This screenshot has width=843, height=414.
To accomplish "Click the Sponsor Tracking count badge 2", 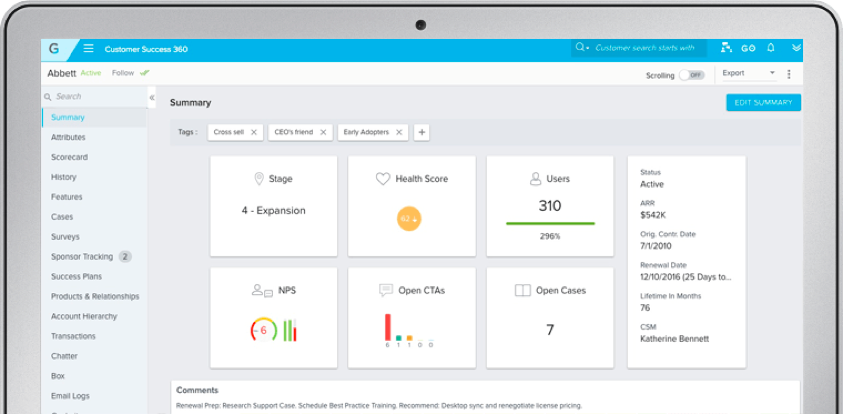I will (125, 257).
